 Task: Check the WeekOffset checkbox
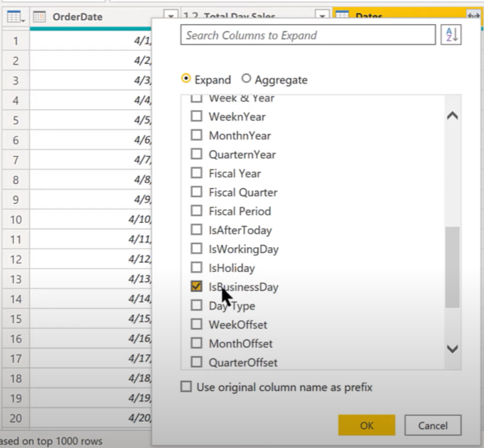click(196, 324)
